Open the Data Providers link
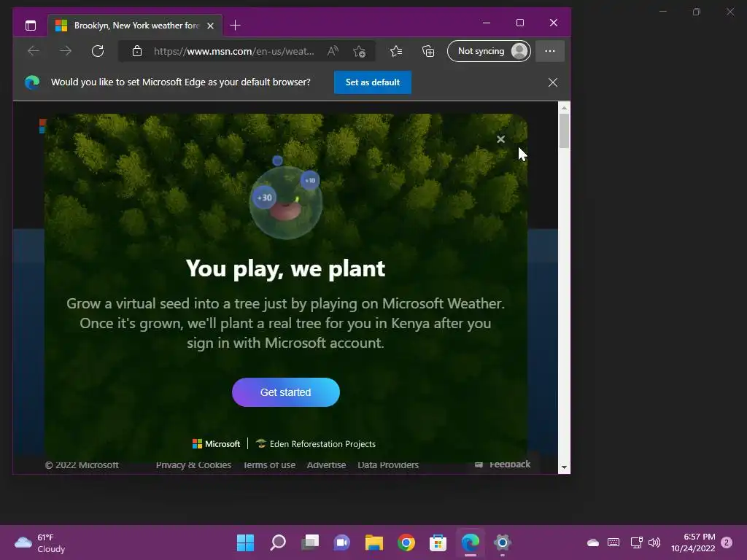The width and height of the screenshot is (747, 560). point(388,464)
